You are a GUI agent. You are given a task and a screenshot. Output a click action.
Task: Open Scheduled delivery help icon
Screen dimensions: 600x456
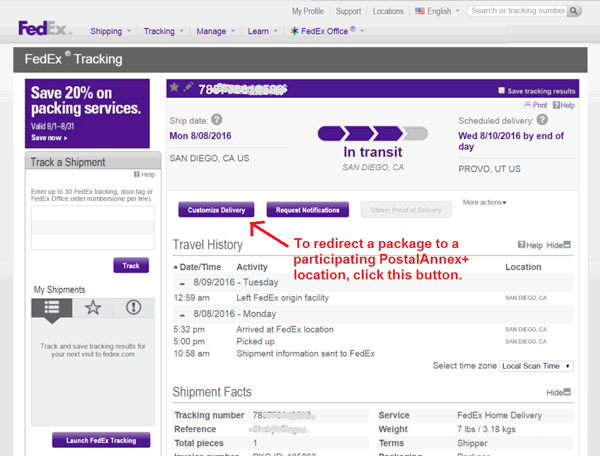pos(542,120)
